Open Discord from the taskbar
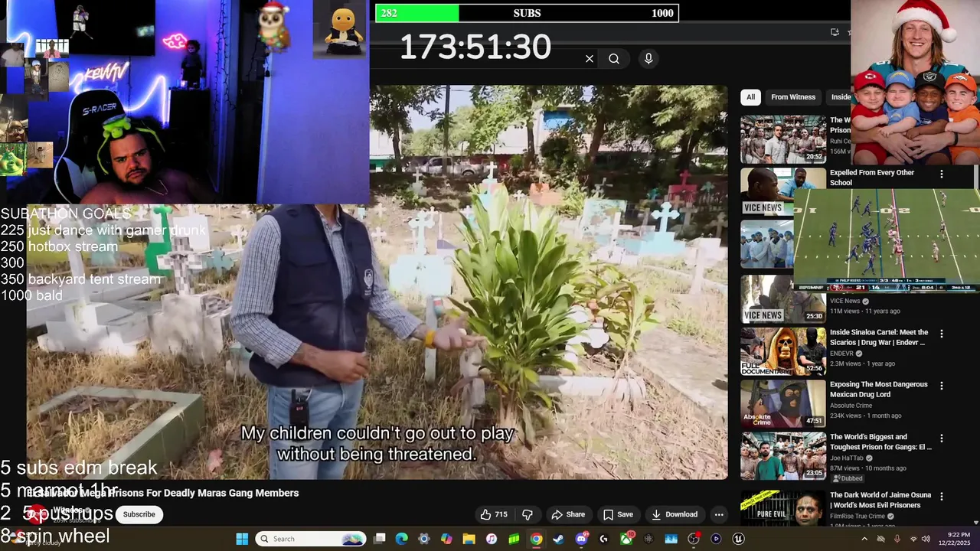Viewport: 980px width, 551px height. point(581,539)
